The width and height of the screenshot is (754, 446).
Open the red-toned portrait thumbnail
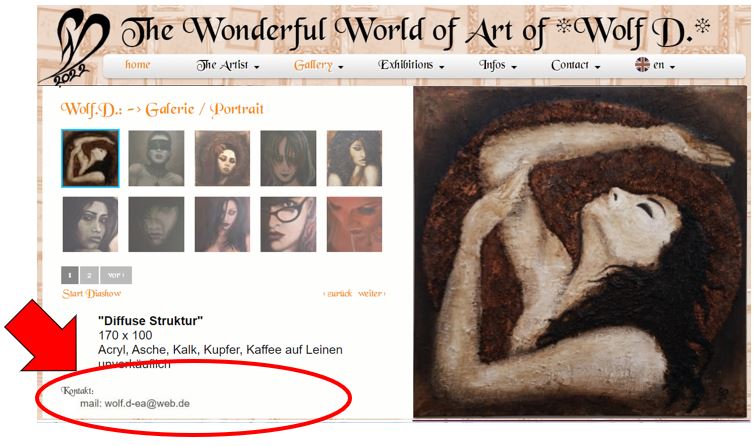[354, 224]
